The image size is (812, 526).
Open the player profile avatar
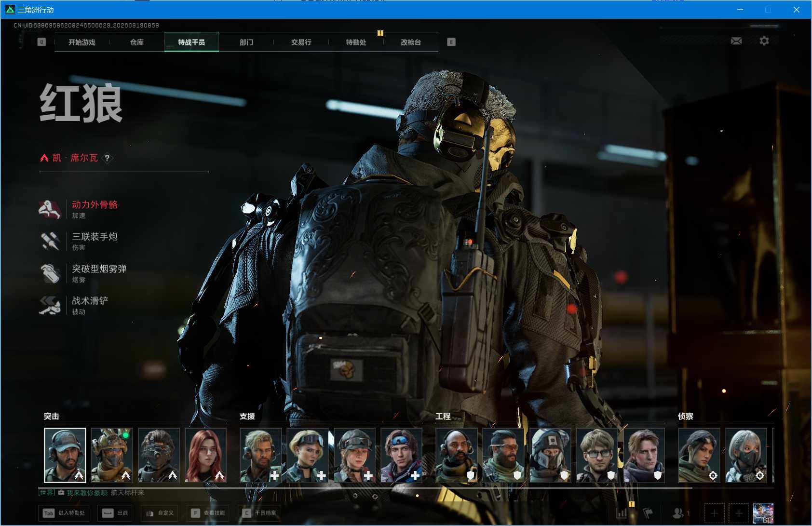(x=763, y=513)
